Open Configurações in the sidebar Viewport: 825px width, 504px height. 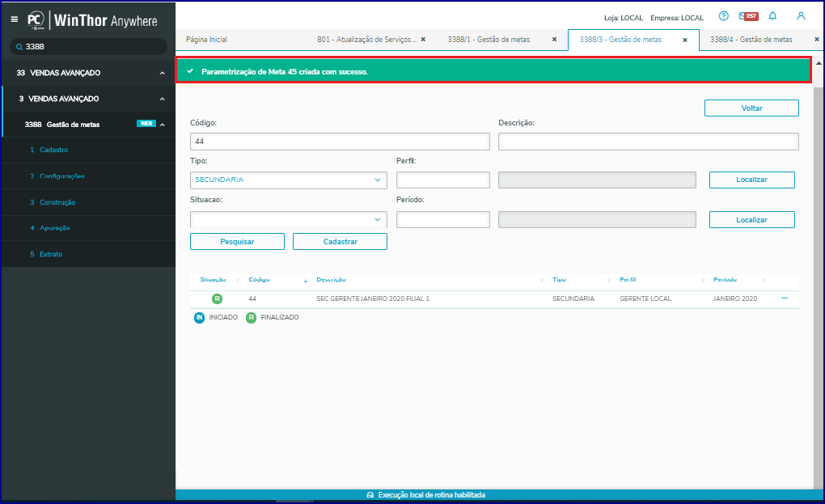click(x=62, y=176)
